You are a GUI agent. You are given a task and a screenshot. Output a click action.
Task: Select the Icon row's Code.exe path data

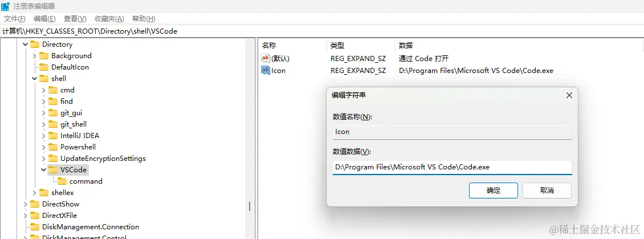(x=476, y=70)
